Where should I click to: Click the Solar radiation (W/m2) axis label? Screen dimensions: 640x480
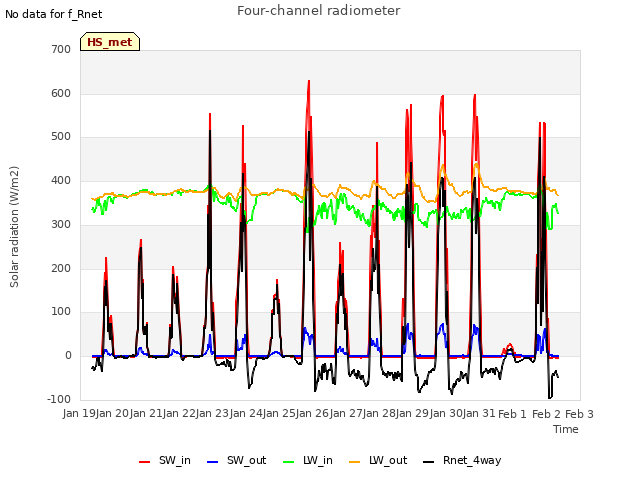pyautogui.click(x=14, y=227)
